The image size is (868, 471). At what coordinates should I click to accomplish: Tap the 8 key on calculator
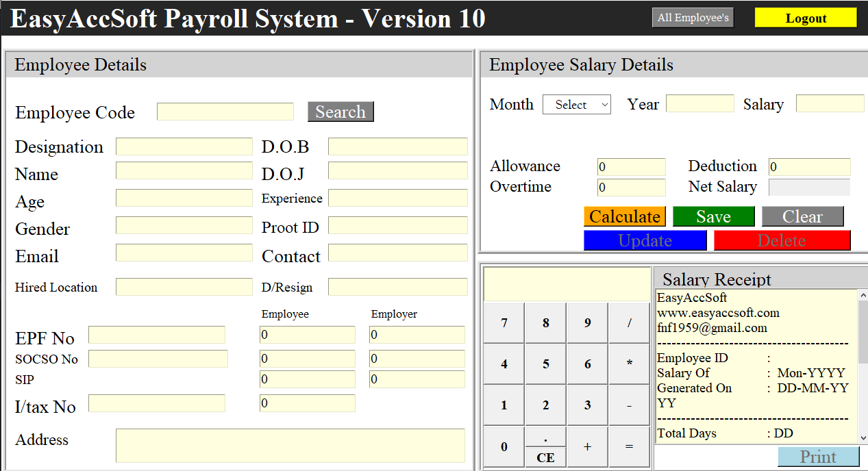[x=546, y=323]
